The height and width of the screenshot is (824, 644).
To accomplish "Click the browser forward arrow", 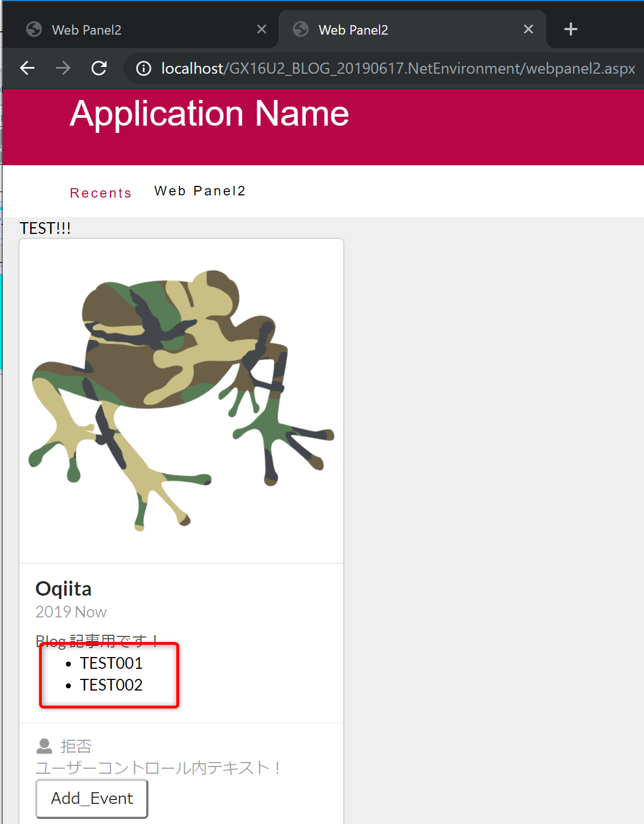I will click(x=63, y=68).
